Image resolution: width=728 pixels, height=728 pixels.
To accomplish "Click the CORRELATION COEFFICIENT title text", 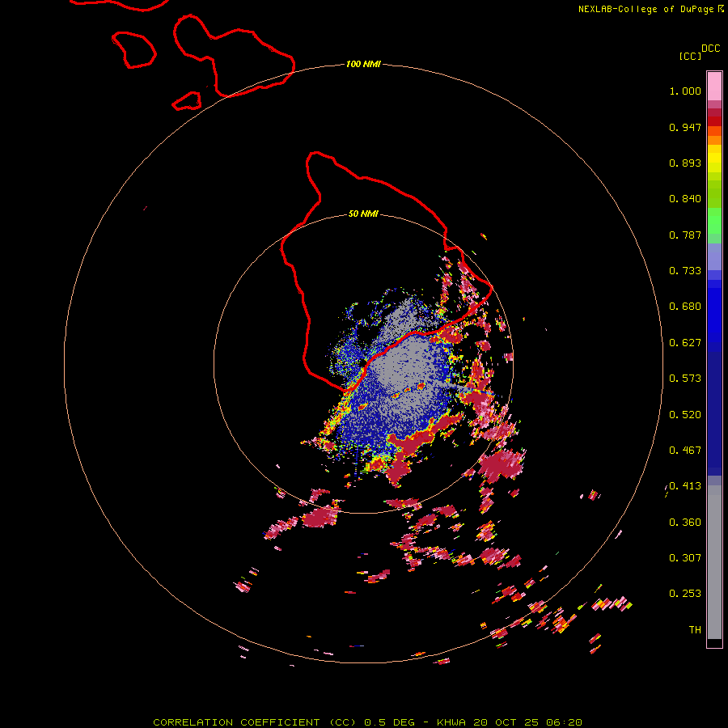I will (236, 722).
